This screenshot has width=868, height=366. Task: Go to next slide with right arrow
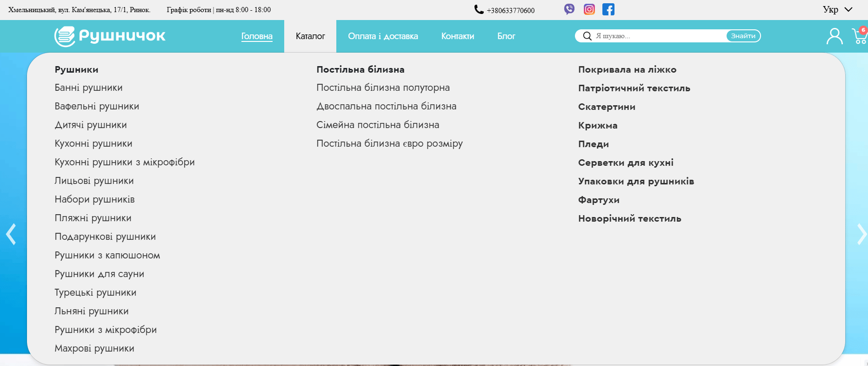pyautogui.click(x=861, y=234)
